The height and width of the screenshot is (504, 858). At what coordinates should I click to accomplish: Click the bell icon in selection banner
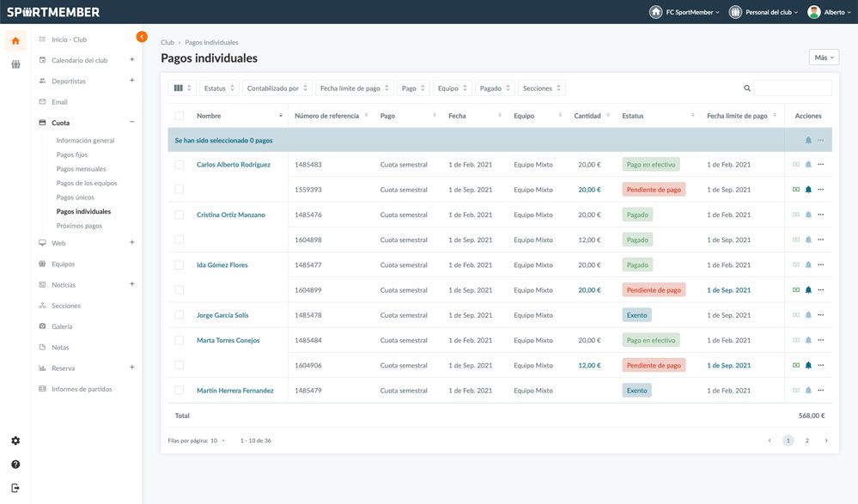[x=808, y=140]
